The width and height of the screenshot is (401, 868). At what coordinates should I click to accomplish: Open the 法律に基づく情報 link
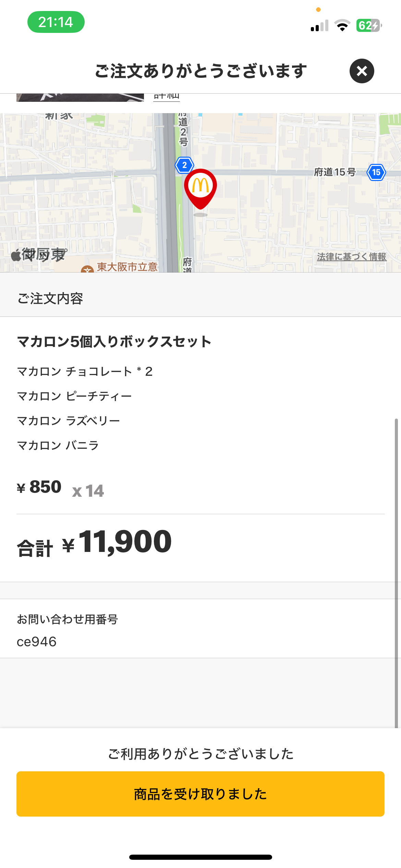(351, 257)
